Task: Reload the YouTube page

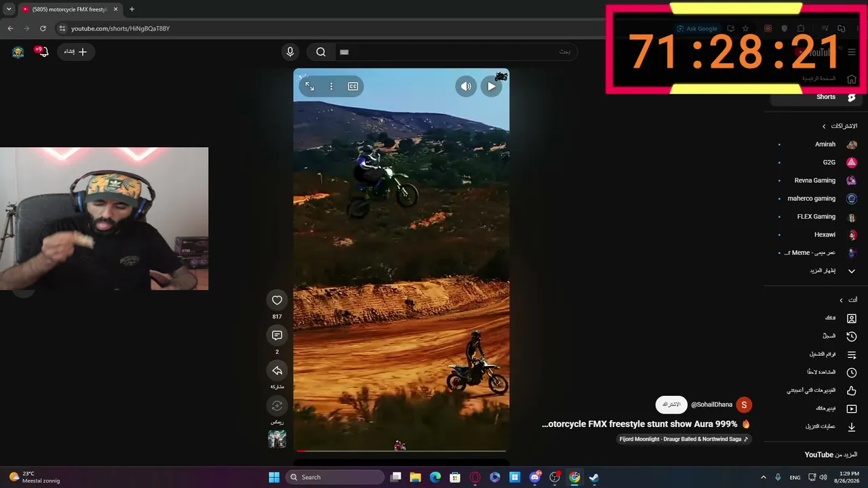Action: coord(43,28)
